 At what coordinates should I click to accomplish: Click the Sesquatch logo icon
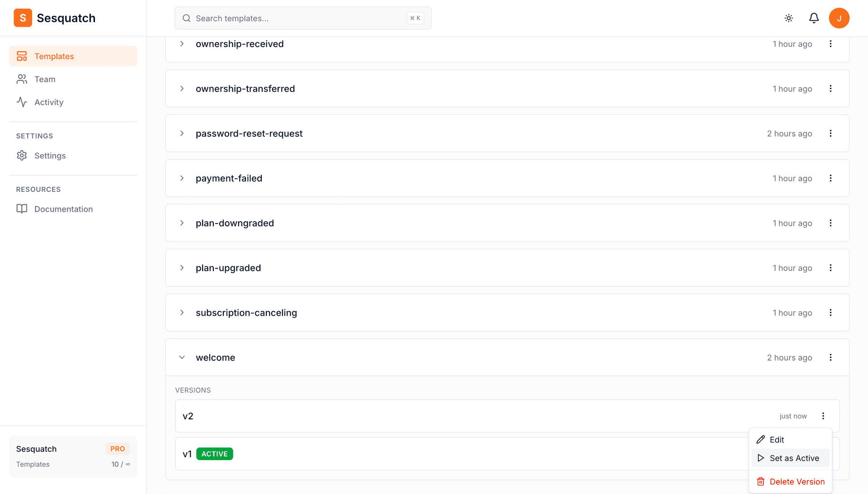[23, 18]
